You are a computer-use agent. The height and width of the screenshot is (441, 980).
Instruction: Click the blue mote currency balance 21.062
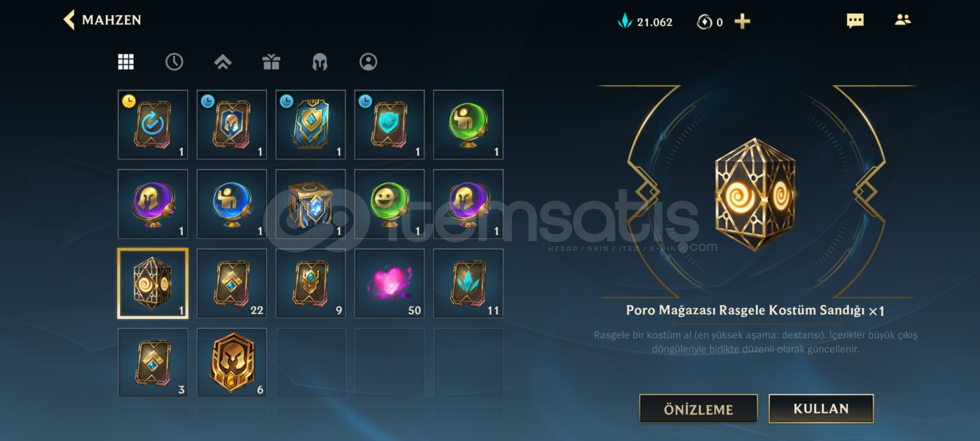coord(645,21)
